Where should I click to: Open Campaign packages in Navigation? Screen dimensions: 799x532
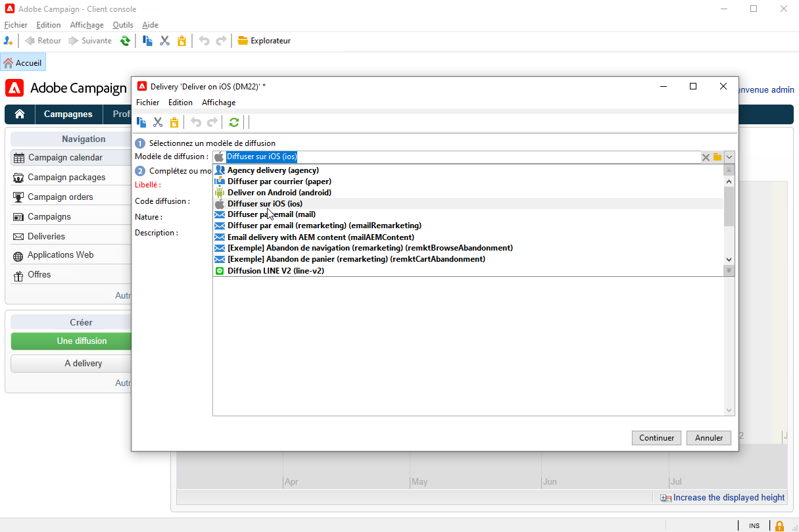pyautogui.click(x=70, y=178)
